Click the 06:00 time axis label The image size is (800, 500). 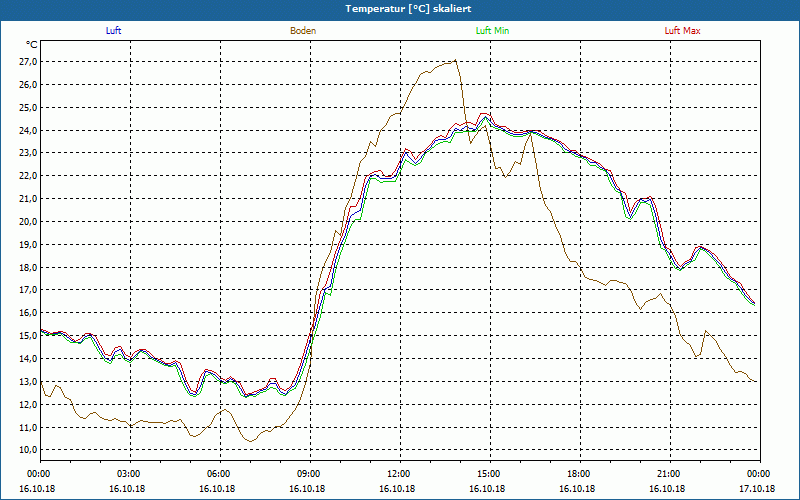pyautogui.click(x=220, y=474)
